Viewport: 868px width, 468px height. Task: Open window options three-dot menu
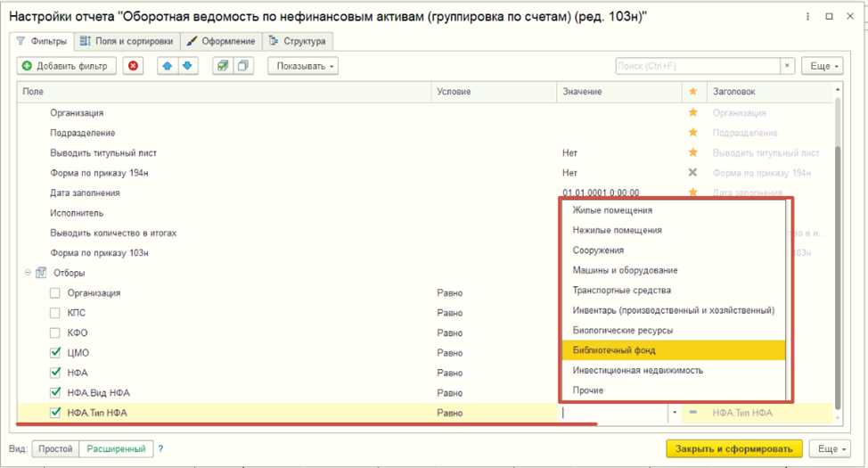tap(807, 17)
